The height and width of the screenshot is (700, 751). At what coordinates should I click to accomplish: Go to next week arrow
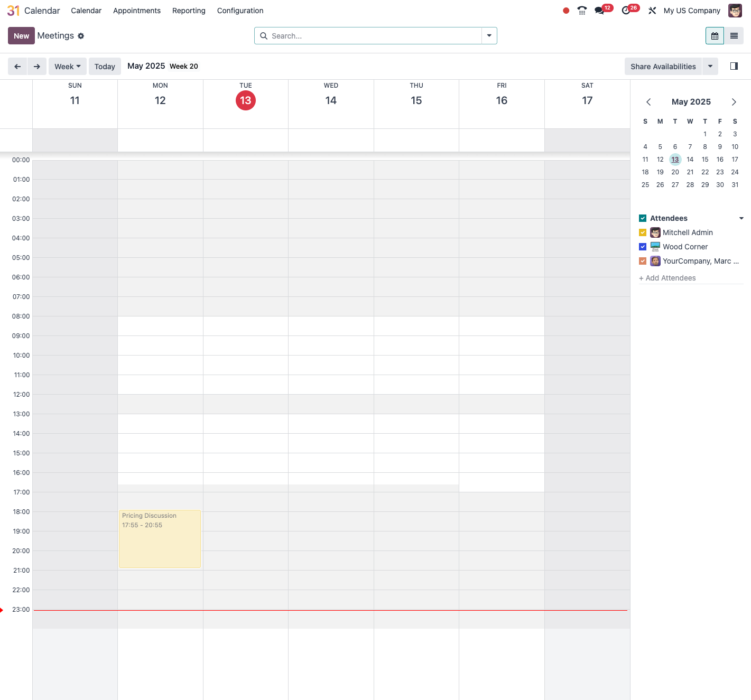(37, 67)
